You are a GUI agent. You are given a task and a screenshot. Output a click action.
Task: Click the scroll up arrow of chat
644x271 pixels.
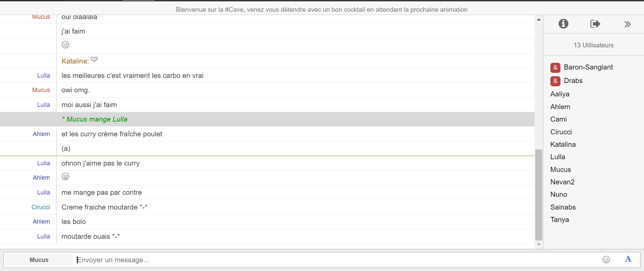tap(539, 20)
